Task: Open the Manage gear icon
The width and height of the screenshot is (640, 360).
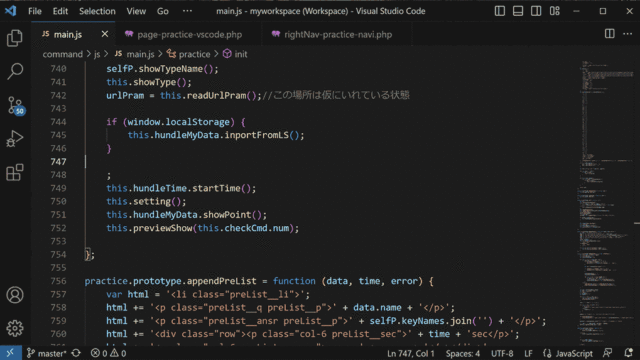Action: [x=15, y=328]
